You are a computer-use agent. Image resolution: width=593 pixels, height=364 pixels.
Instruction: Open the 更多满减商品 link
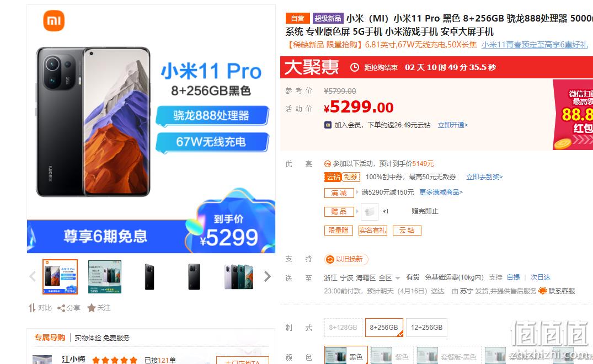pyautogui.click(x=441, y=192)
